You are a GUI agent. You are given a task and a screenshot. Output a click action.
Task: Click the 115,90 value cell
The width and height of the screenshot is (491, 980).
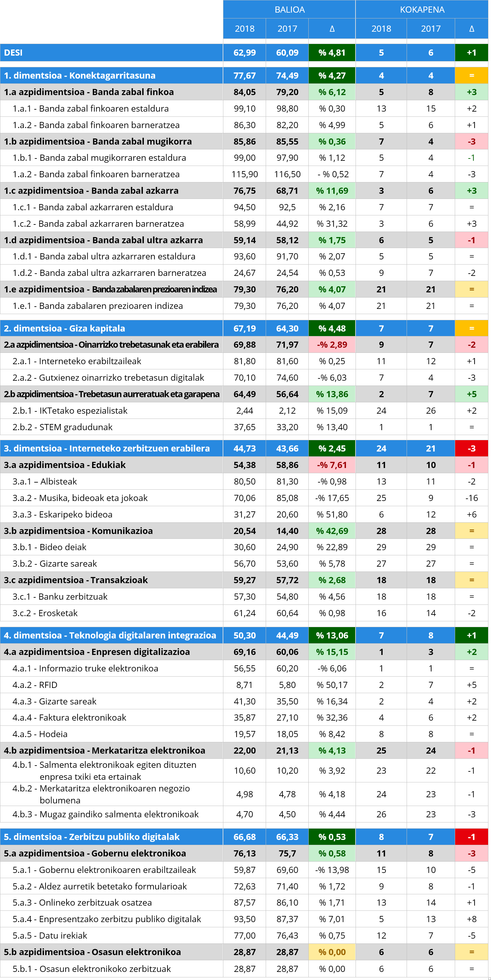(x=245, y=174)
